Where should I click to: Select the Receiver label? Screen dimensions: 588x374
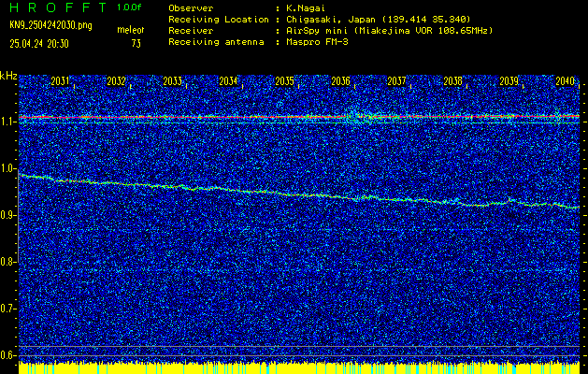[191, 31]
